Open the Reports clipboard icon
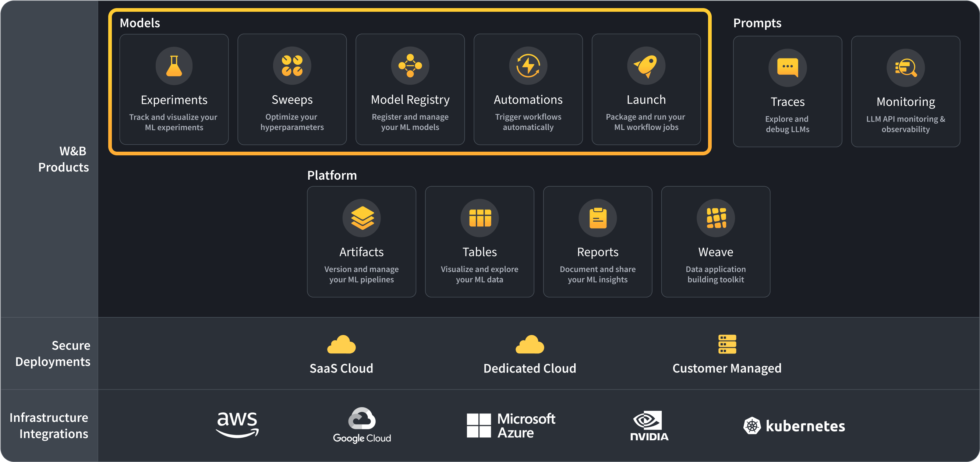Image resolution: width=980 pixels, height=462 pixels. coord(597,218)
